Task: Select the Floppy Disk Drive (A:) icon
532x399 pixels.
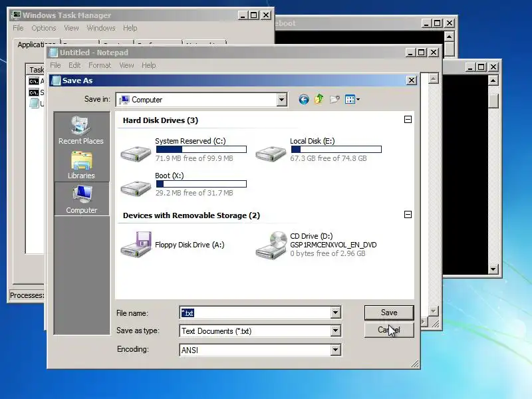Action: (x=136, y=245)
